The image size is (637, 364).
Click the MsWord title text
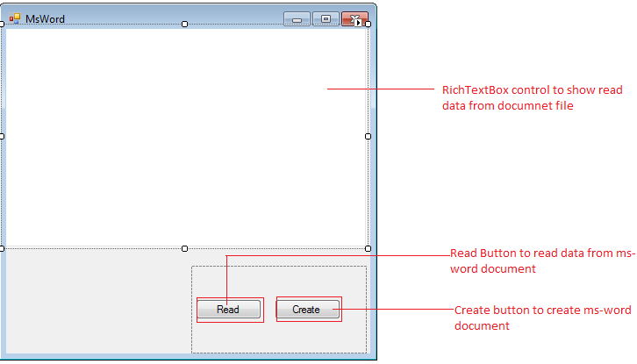point(45,18)
